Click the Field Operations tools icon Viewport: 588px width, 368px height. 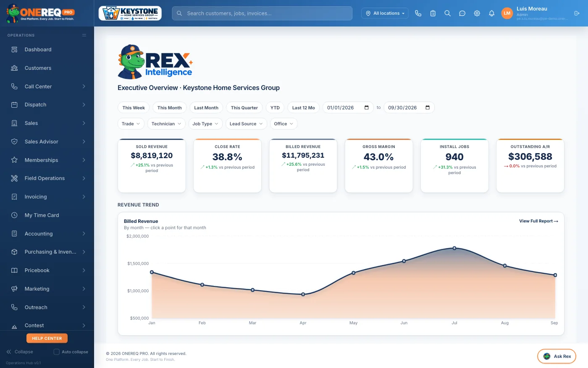(14, 178)
